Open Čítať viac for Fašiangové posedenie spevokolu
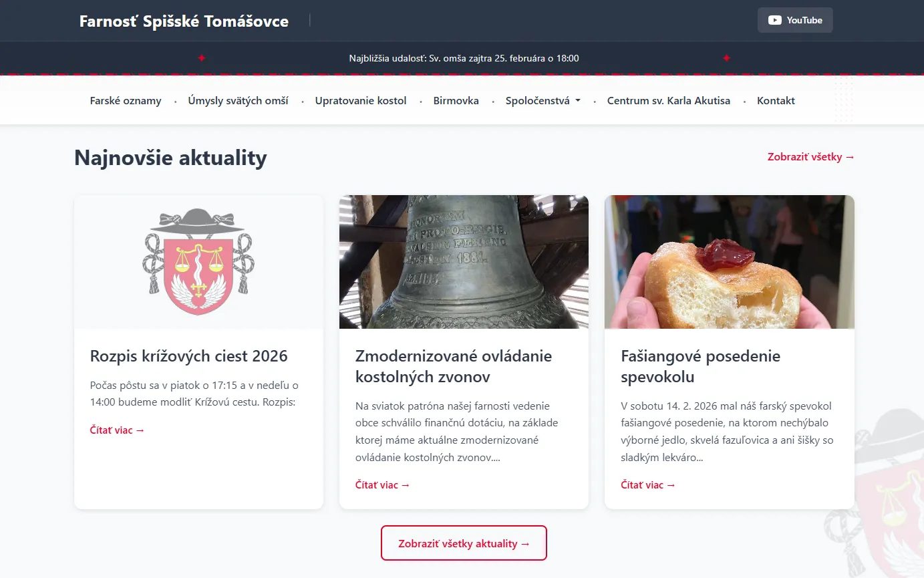924x578 pixels. click(647, 484)
